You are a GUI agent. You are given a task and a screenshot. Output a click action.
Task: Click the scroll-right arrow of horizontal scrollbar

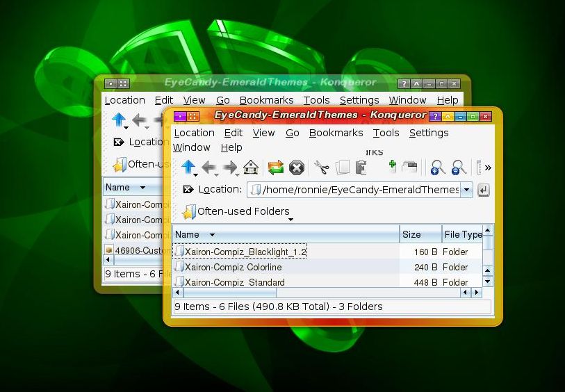[477, 292]
